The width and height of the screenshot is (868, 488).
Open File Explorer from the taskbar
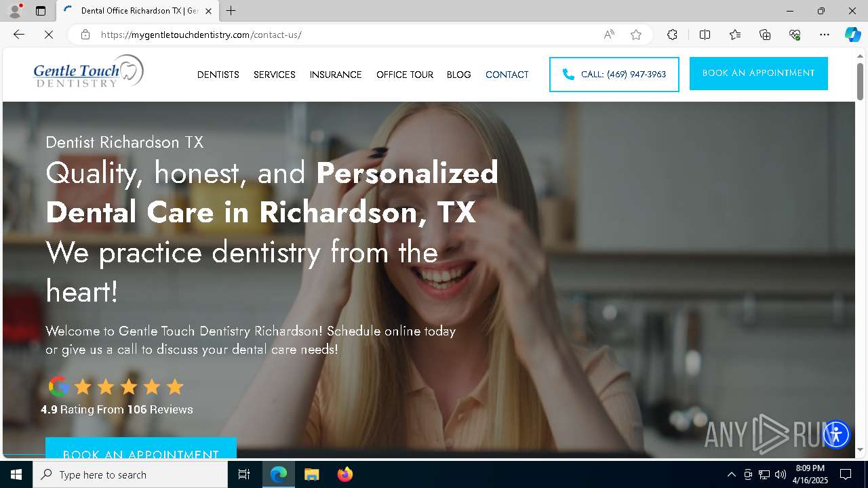point(312,474)
